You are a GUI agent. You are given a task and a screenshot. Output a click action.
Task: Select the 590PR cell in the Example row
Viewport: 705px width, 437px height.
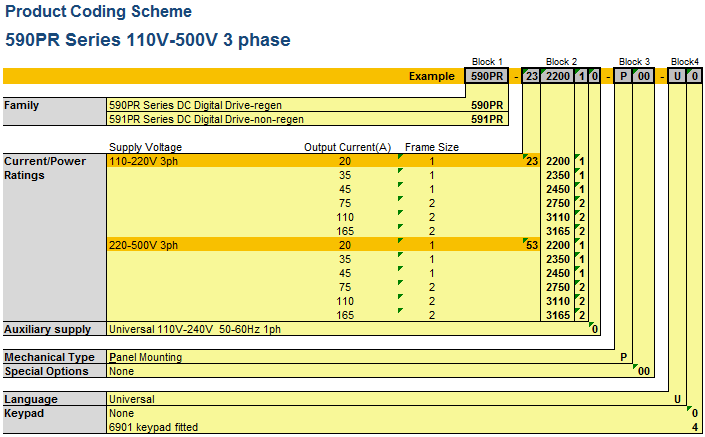pos(487,76)
